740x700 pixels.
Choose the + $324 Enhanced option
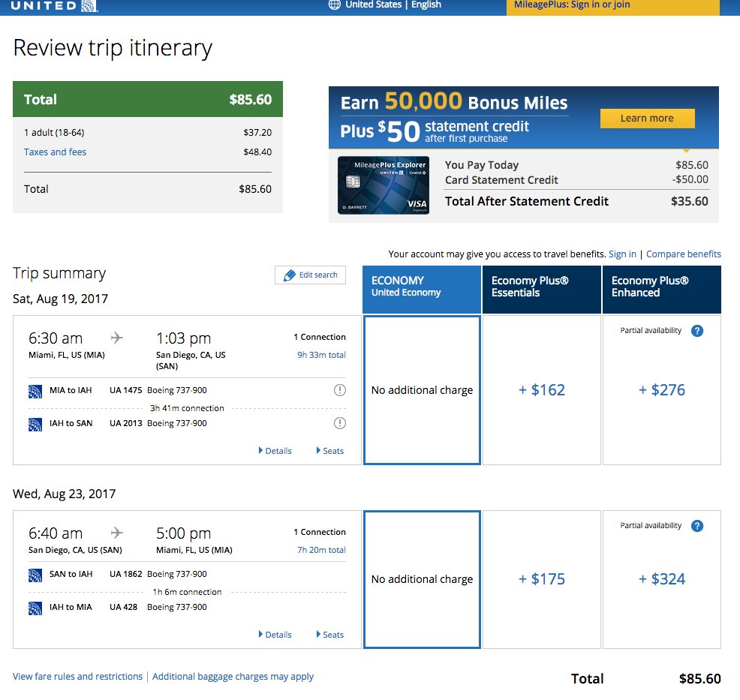coord(662,579)
